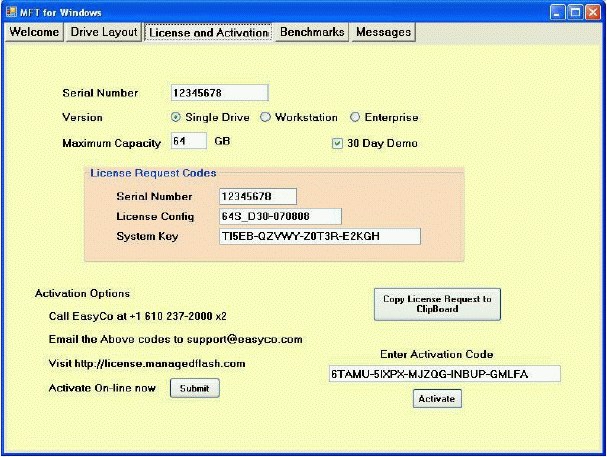Click Copy License Request to ClipBoard button
This screenshot has height=457, width=607.
point(437,304)
